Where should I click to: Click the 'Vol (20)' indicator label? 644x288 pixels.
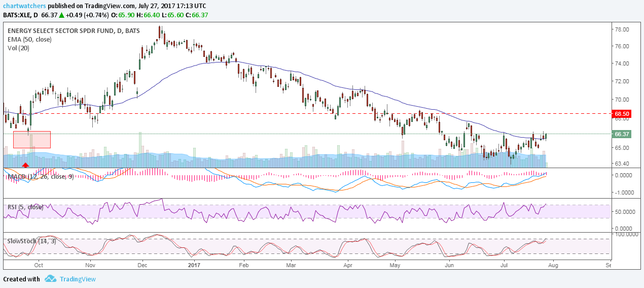click(19, 48)
